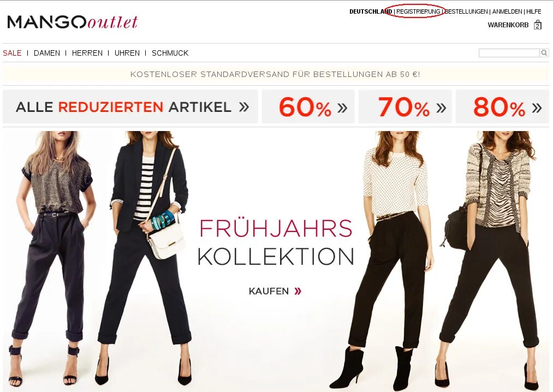This screenshot has width=553, height=392.
Task: Go to the HERREN category
Action: click(x=87, y=53)
